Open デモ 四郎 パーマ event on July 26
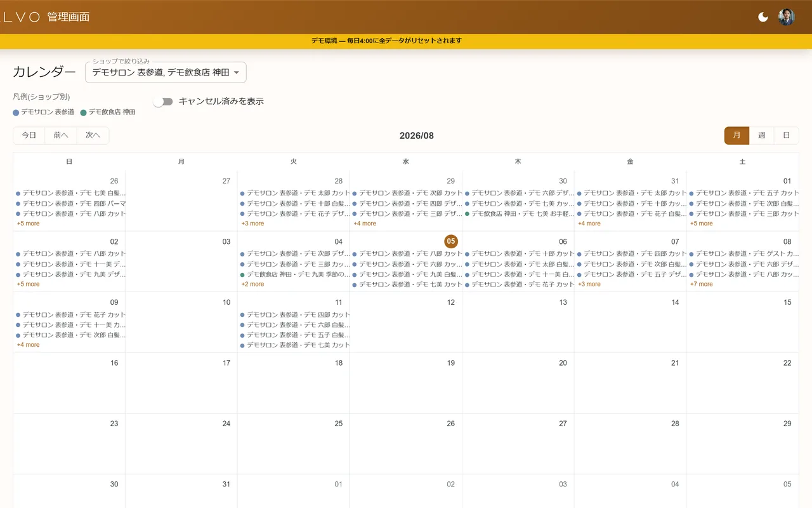Viewport: 812px width, 508px height. [x=70, y=203]
